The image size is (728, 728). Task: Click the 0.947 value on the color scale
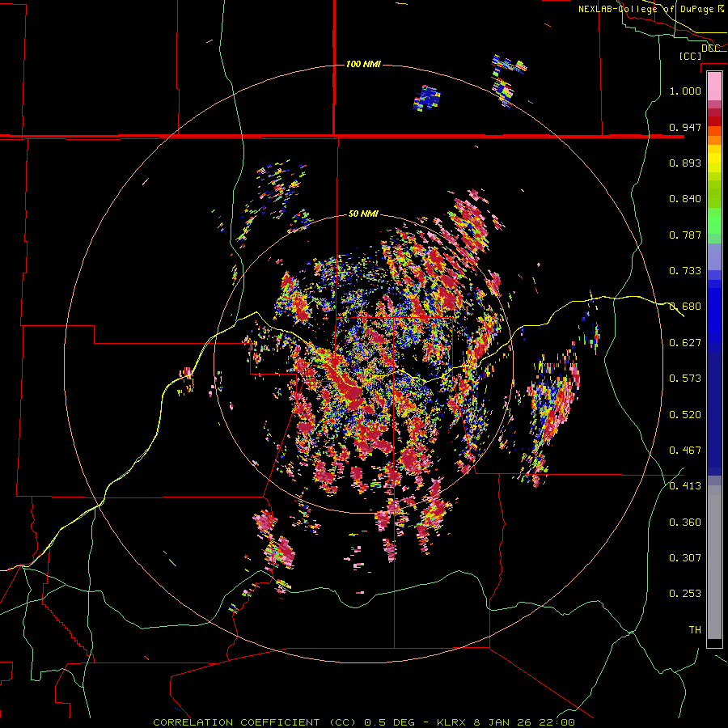[x=685, y=127]
